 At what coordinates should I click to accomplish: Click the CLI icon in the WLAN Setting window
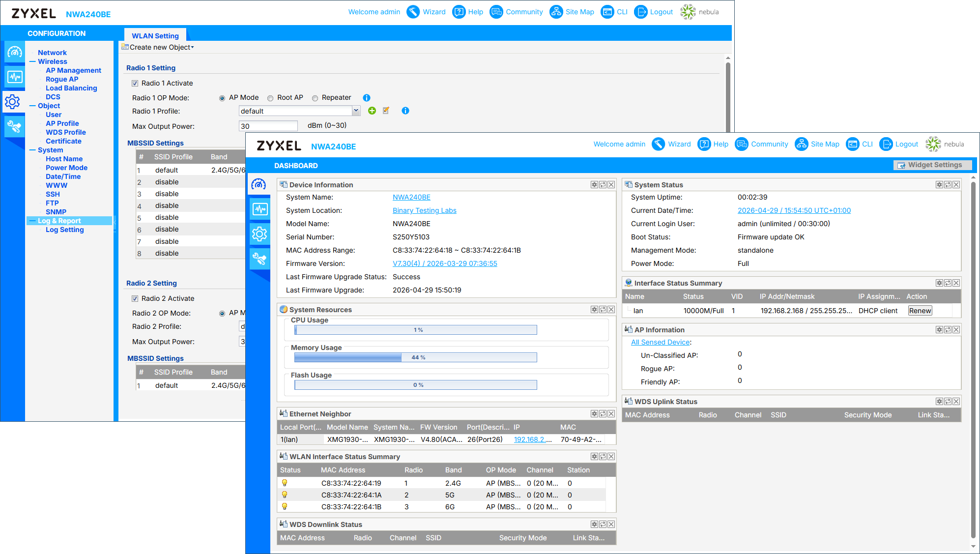tap(607, 12)
